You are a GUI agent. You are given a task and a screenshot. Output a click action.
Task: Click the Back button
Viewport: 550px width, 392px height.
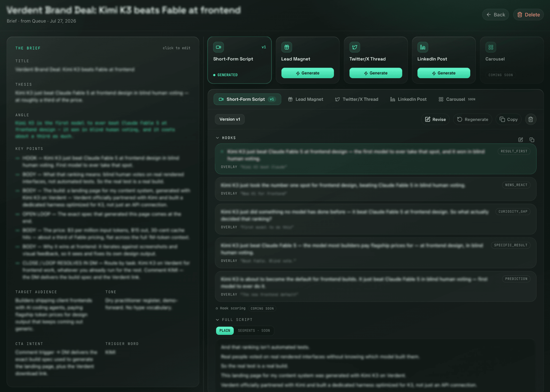pyautogui.click(x=495, y=15)
